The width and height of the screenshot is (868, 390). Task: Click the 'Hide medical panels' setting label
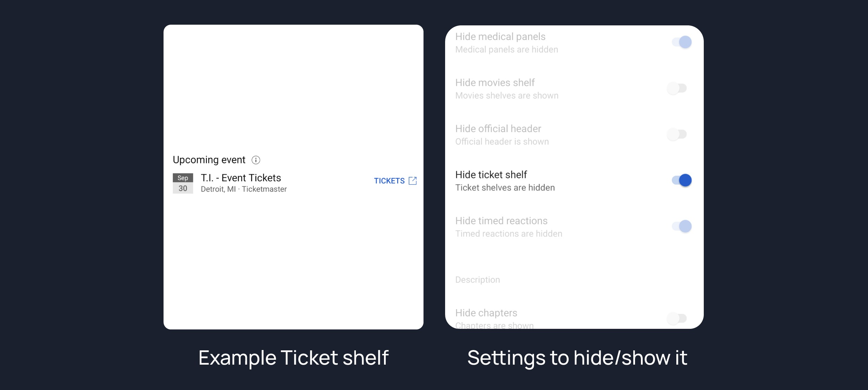pos(500,36)
